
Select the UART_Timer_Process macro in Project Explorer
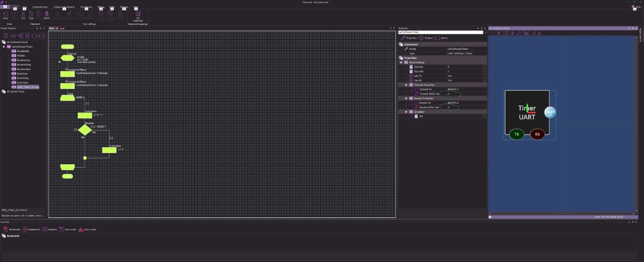coord(27,86)
